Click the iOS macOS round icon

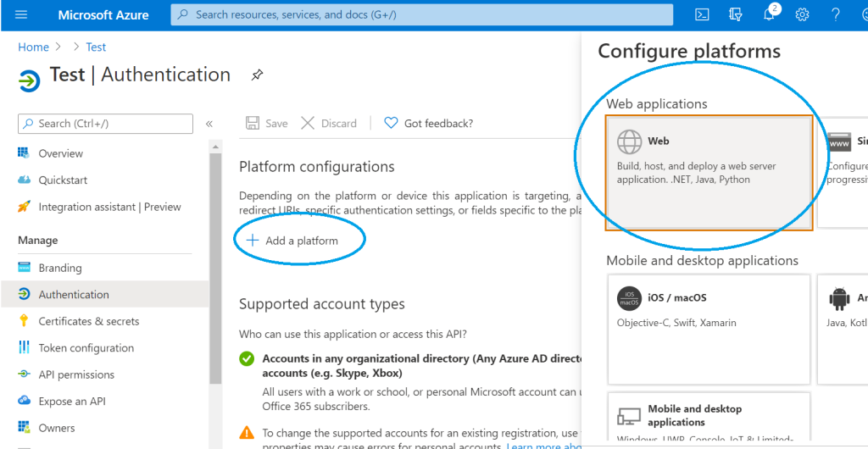click(x=630, y=298)
